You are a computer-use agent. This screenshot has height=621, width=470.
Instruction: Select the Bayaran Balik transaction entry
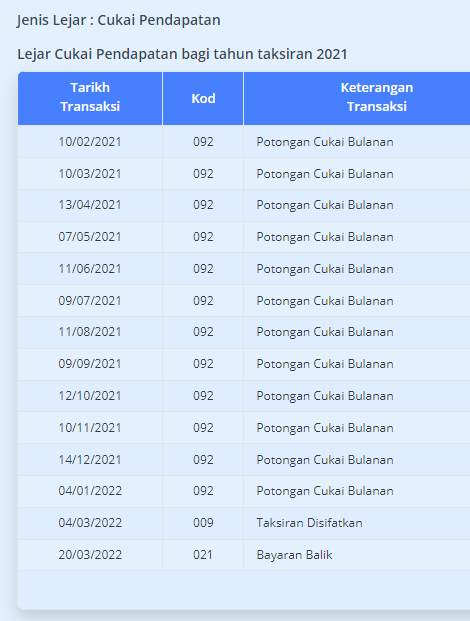(244, 554)
